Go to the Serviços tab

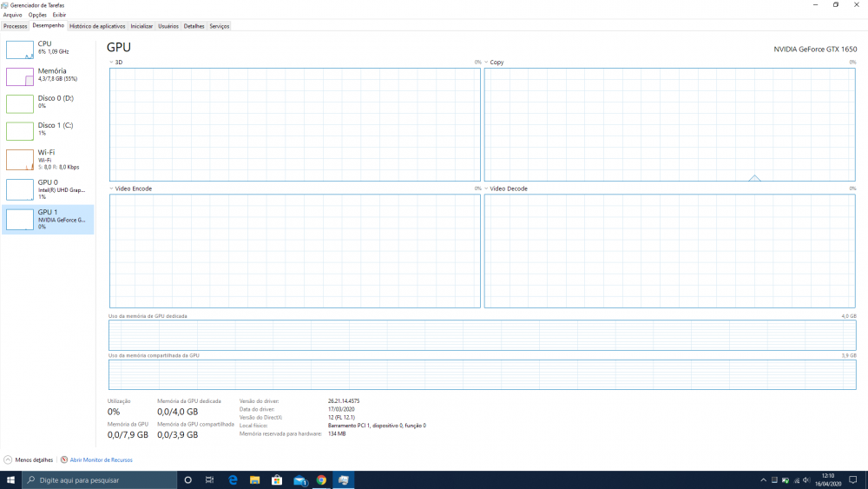tap(220, 26)
